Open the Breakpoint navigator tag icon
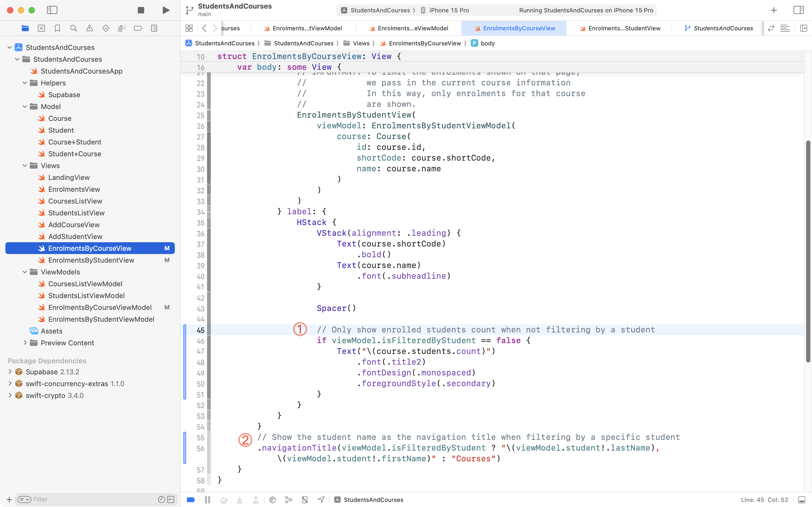 [x=138, y=28]
